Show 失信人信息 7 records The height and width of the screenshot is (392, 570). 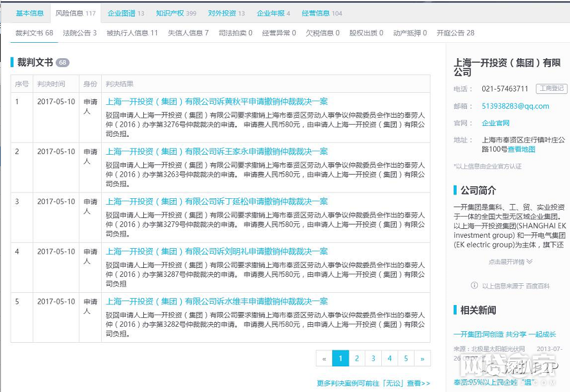(188, 33)
